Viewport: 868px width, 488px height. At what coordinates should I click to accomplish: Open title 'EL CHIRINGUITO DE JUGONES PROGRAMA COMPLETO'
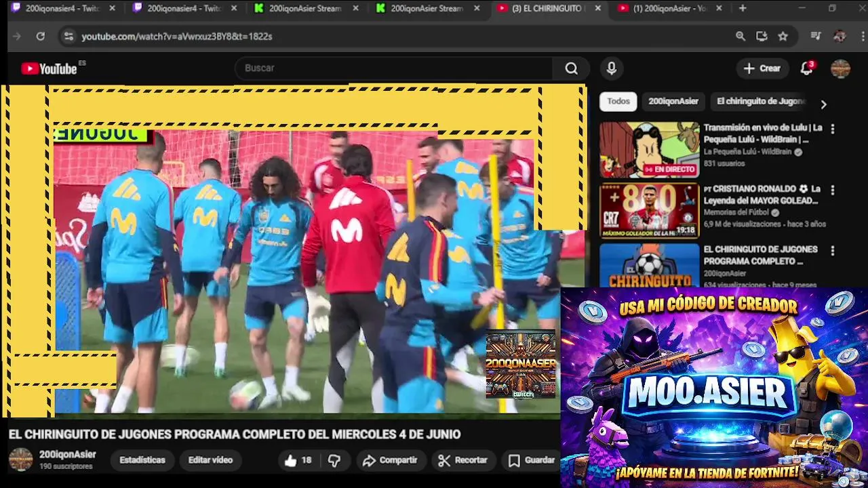761,255
